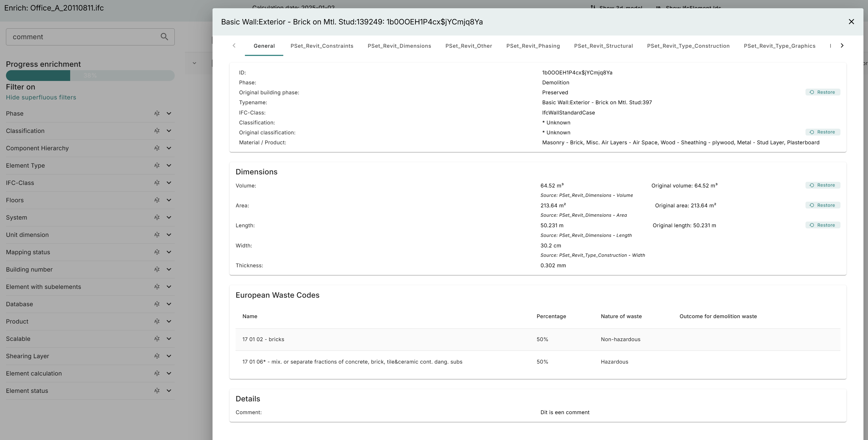Click the Outcome for demolition waste header

pos(718,316)
